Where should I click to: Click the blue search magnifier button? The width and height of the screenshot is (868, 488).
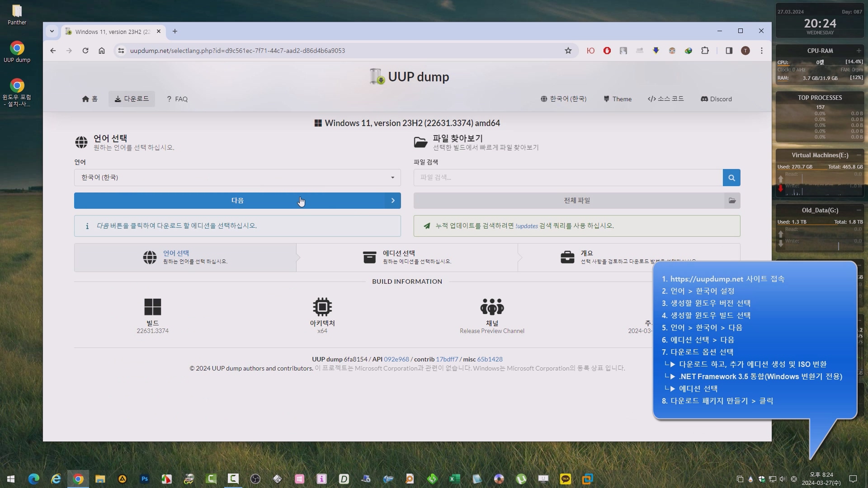731,178
